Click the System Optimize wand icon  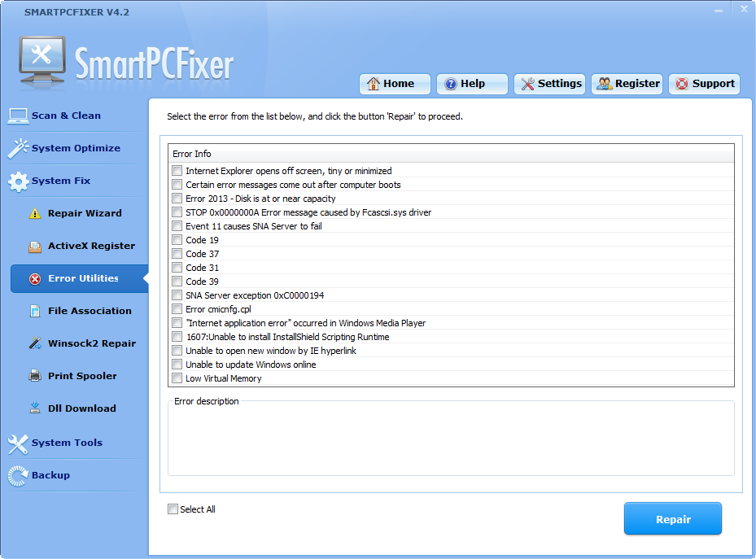click(x=19, y=148)
